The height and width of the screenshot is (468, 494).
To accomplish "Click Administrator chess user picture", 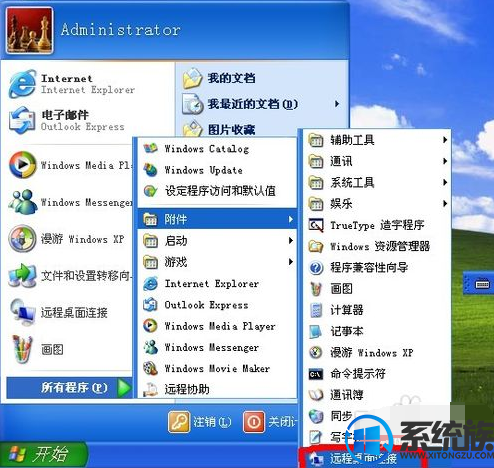I will (x=29, y=31).
